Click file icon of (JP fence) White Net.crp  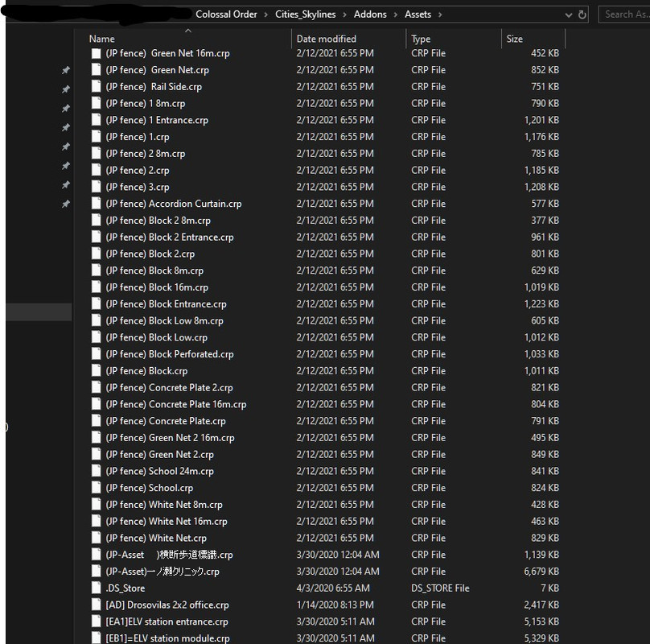pyautogui.click(x=97, y=538)
